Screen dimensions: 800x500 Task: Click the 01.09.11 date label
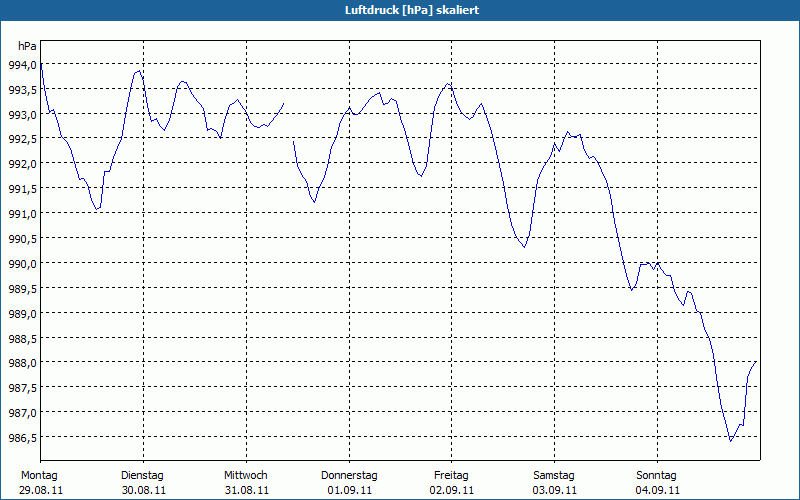click(x=349, y=490)
